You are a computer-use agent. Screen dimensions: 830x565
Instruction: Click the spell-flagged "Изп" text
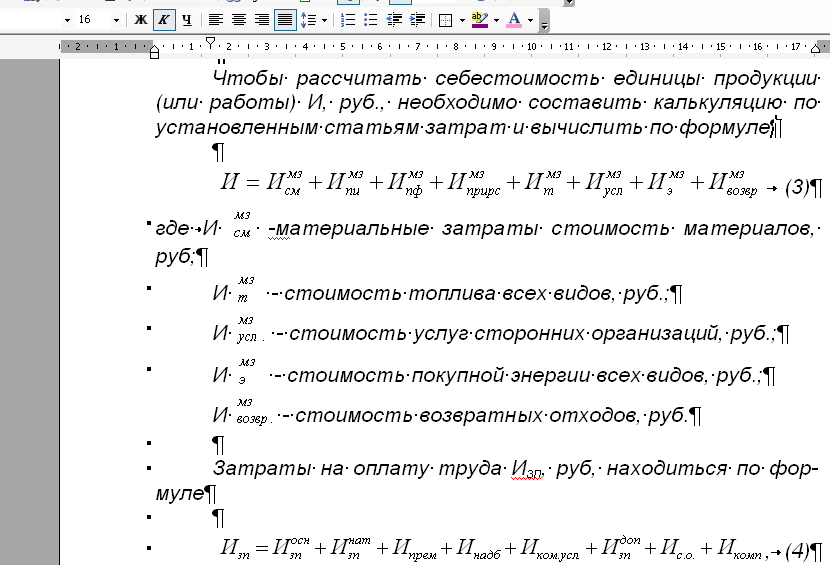tap(527, 469)
